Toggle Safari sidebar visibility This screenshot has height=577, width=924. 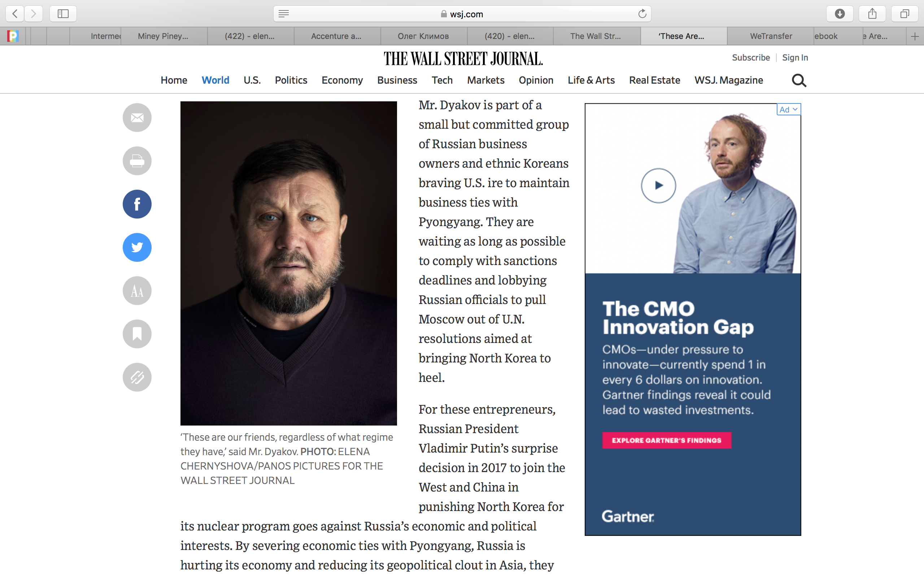[63, 14]
